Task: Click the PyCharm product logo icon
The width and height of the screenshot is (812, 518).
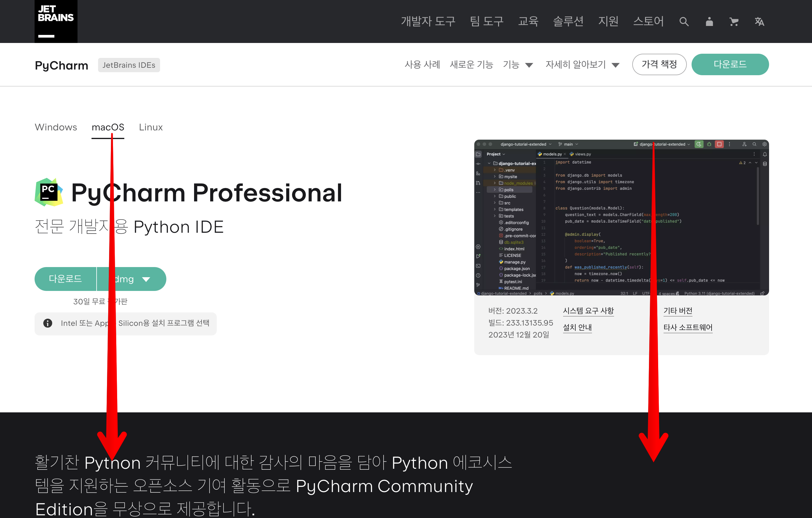Action: click(49, 191)
